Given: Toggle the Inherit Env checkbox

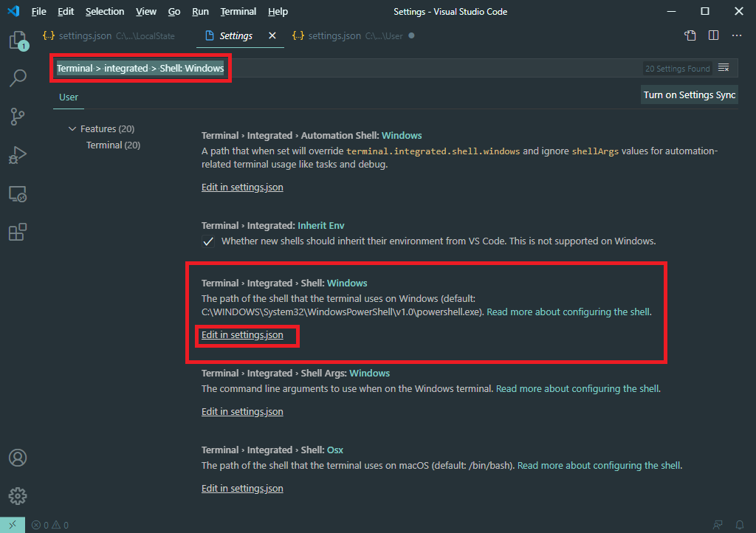Looking at the screenshot, I should tap(207, 241).
